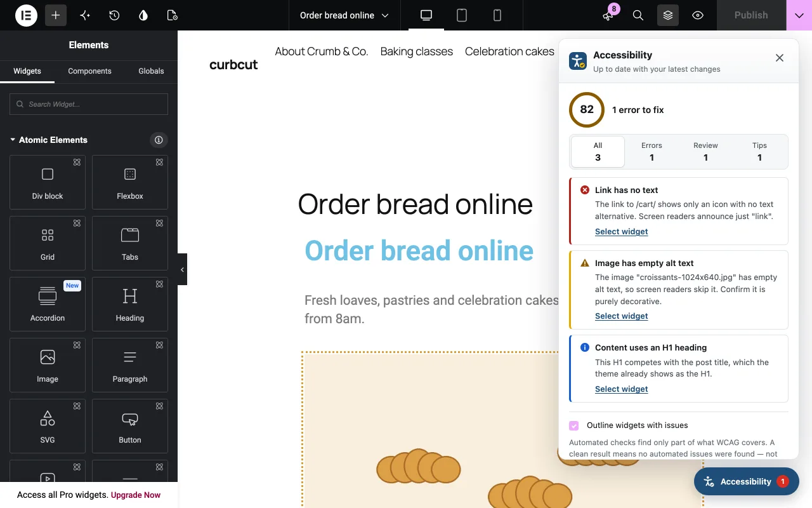Select the Globals tab
This screenshot has width=812, height=508.
(x=151, y=71)
